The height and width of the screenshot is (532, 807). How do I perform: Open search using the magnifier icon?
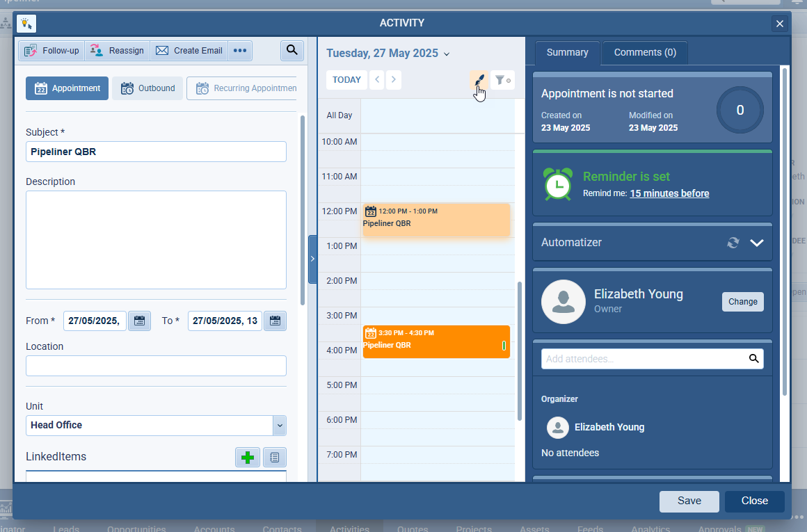click(x=292, y=50)
